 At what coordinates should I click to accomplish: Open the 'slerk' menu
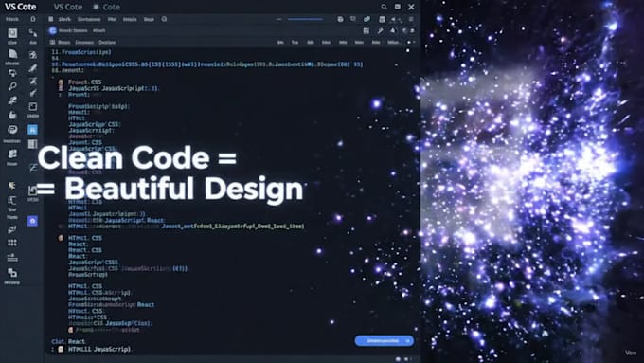pos(64,19)
